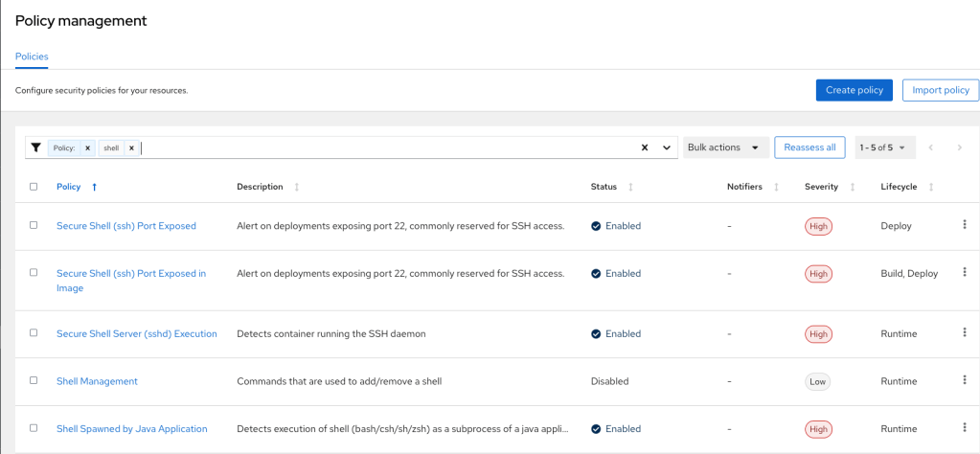
Task: Tick checkbox for Shell Spawned by Java Application
Action: (x=34, y=428)
